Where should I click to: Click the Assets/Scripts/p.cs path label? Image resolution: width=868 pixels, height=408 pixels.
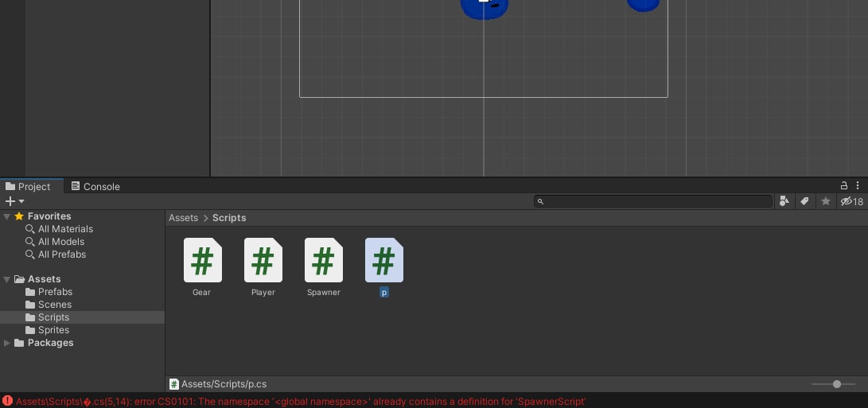point(224,384)
